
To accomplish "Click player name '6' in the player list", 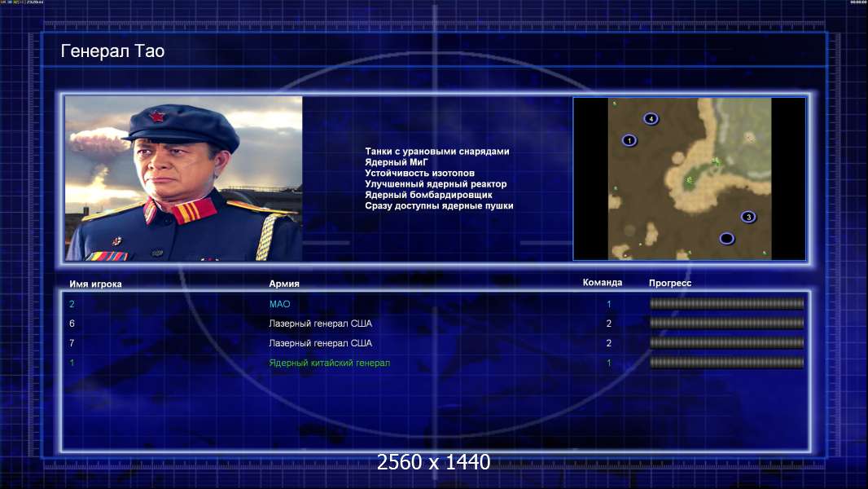I will pos(72,324).
